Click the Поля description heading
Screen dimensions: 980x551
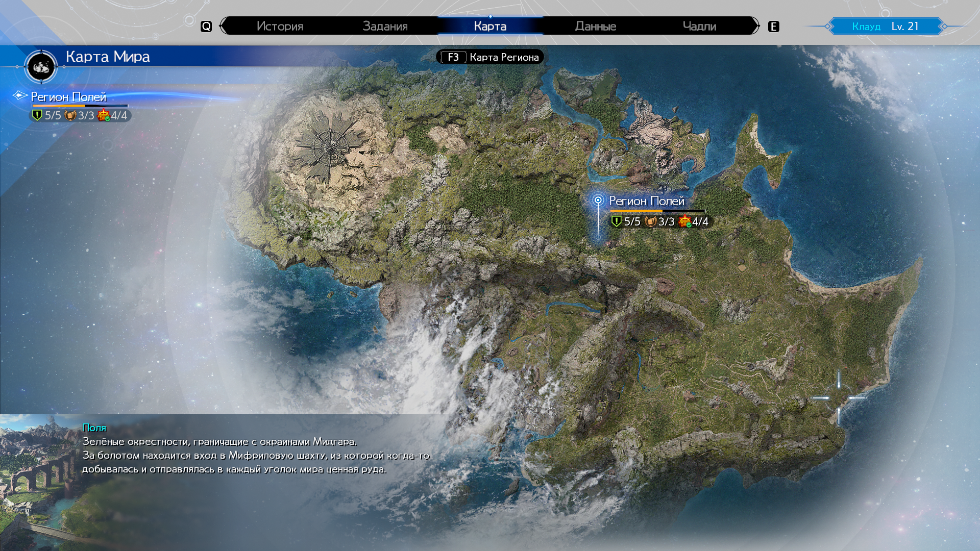point(94,428)
